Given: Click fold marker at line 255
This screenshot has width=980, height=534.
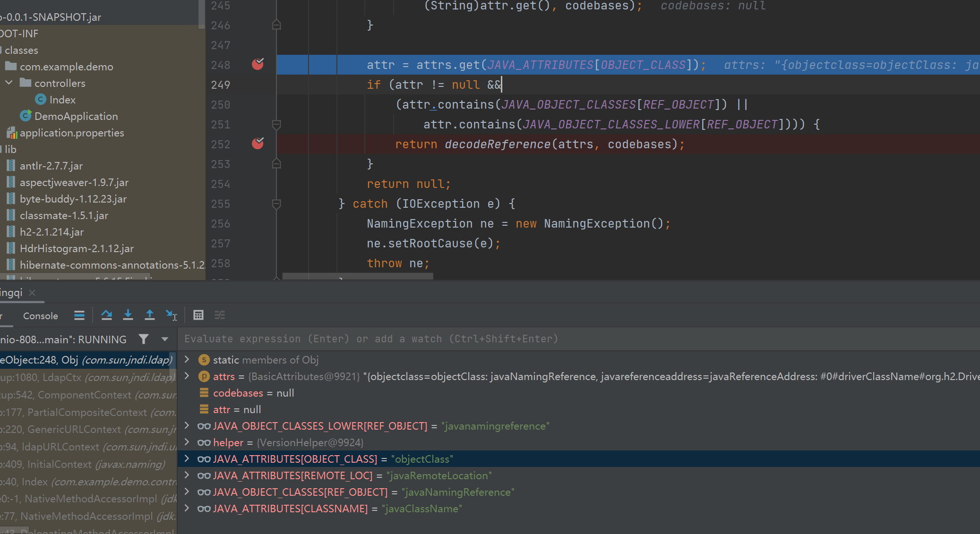Looking at the screenshot, I should click(277, 203).
